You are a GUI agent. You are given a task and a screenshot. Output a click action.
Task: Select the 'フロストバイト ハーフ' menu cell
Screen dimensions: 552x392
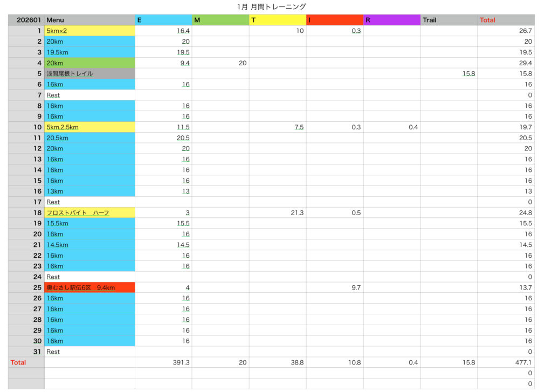(89, 212)
